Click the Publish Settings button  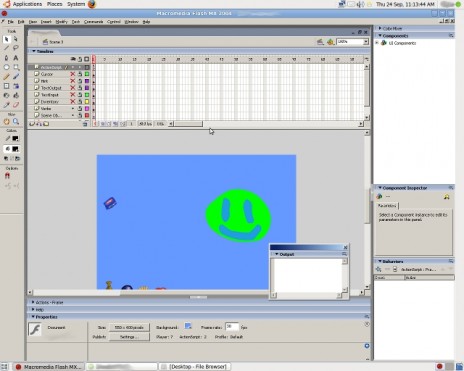click(x=129, y=337)
